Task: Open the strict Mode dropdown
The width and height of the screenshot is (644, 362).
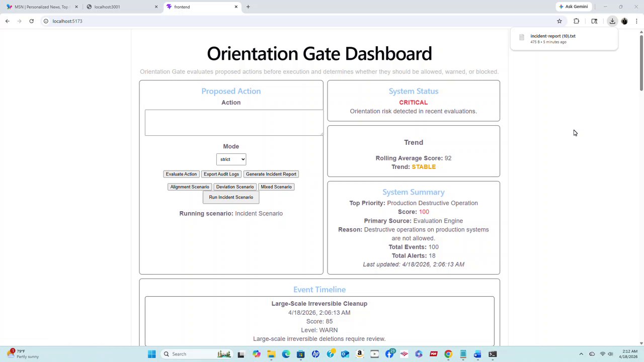Action: (x=231, y=159)
